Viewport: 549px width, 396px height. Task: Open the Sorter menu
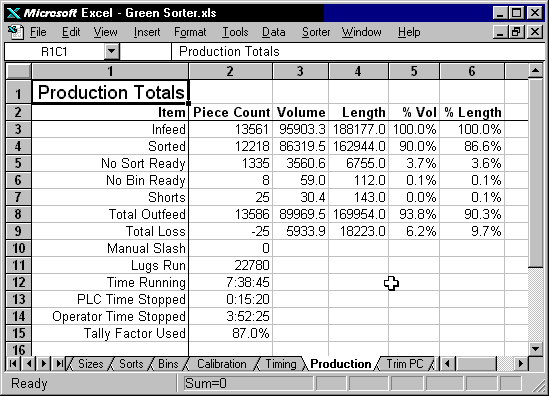(316, 32)
